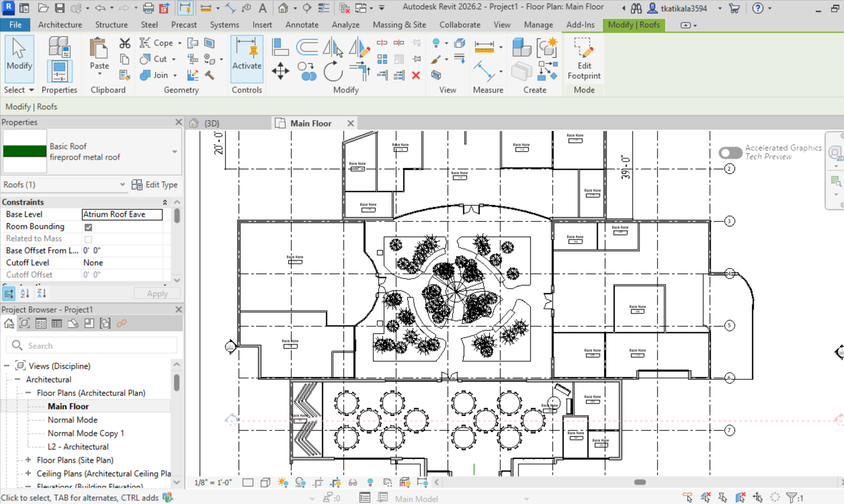
Task: Collapse Views (Discipline) tree node
Action: click(x=7, y=366)
